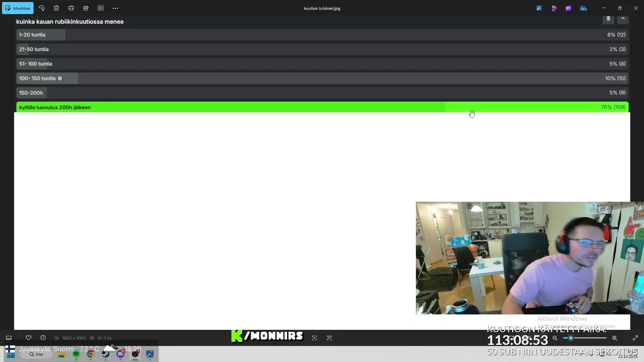Viewport: 644px width, 362px height.
Task: Zoom out with the minus magnifier icon
Action: click(555, 338)
